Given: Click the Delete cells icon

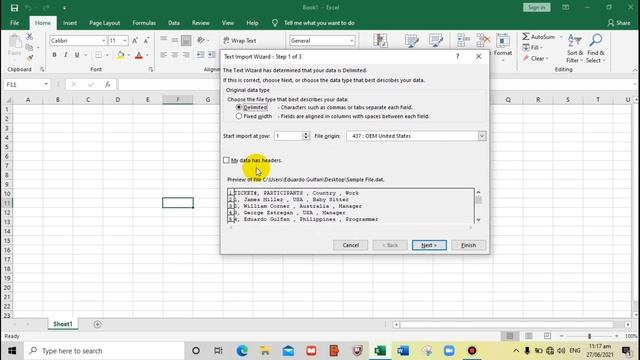Looking at the screenshot, I should pyautogui.click(x=483, y=41).
